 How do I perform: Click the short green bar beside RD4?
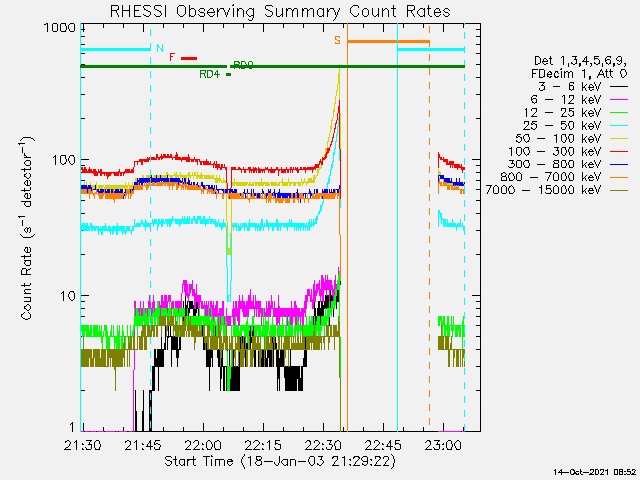(x=229, y=75)
